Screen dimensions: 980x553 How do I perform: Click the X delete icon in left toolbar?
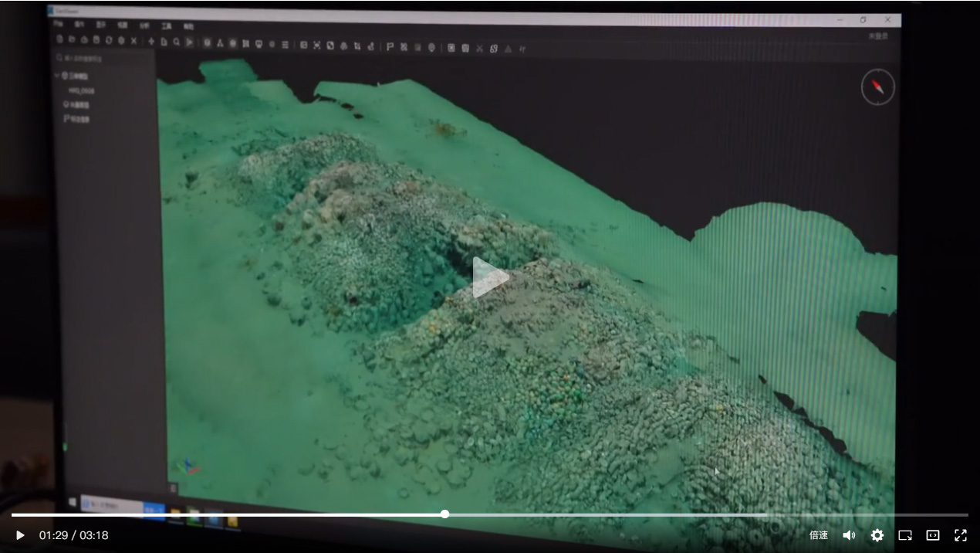pos(134,40)
